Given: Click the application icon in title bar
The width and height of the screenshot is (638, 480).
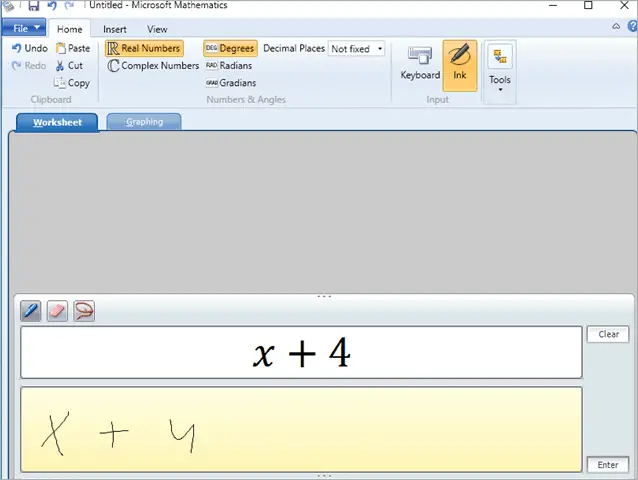Looking at the screenshot, I should coord(9,5).
